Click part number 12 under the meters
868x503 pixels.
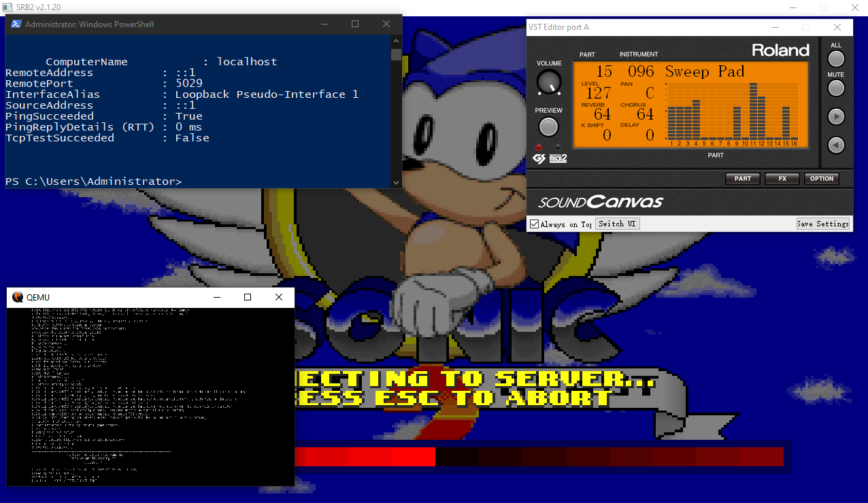761,143
